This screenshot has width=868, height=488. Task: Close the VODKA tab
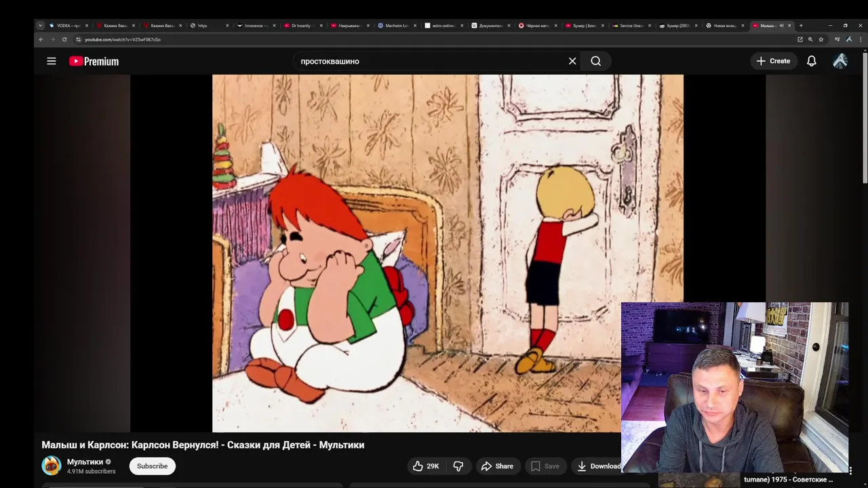pyautogui.click(x=86, y=26)
